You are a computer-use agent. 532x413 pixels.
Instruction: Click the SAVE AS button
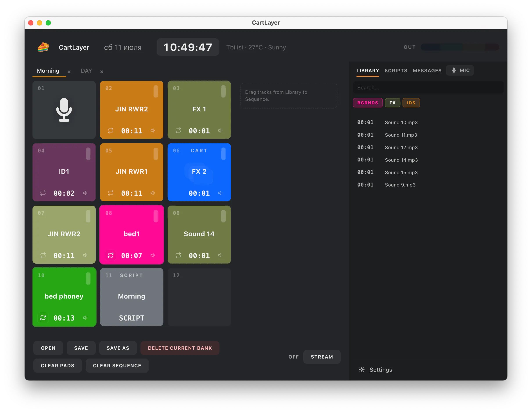(x=118, y=348)
